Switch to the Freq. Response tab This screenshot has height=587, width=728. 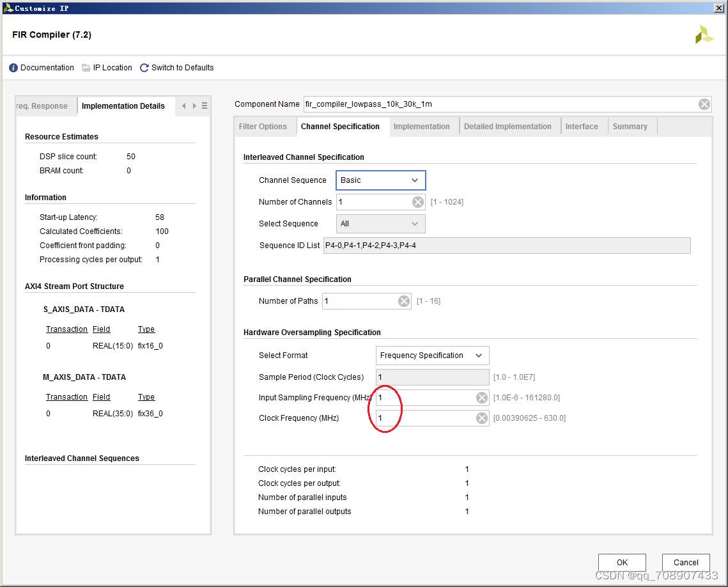click(x=43, y=106)
